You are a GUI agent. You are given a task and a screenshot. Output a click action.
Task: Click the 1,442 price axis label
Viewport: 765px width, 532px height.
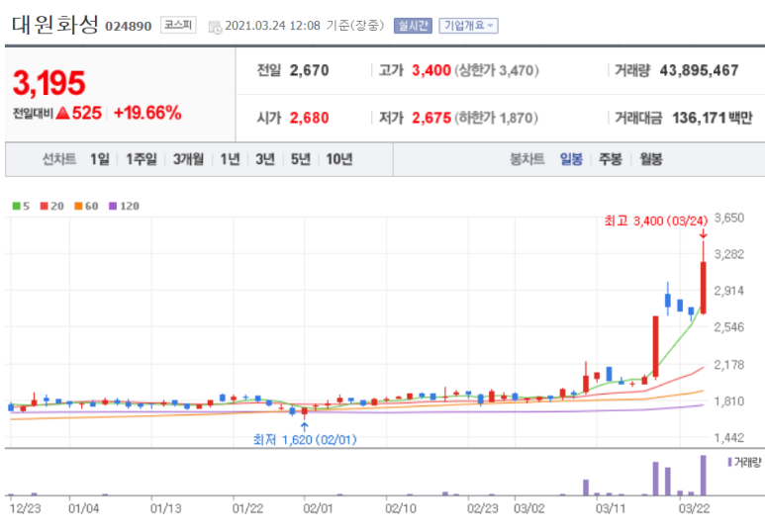click(x=729, y=437)
